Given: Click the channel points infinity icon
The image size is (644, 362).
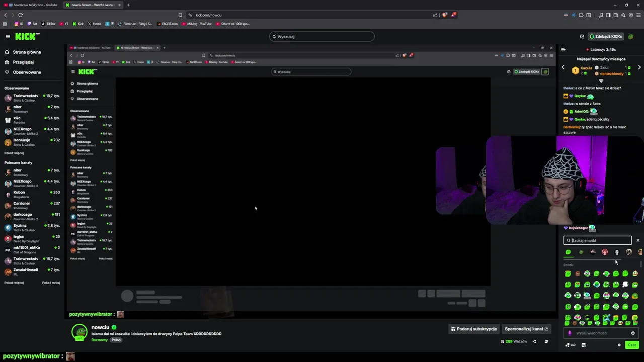Looking at the screenshot, I should pos(571,345).
